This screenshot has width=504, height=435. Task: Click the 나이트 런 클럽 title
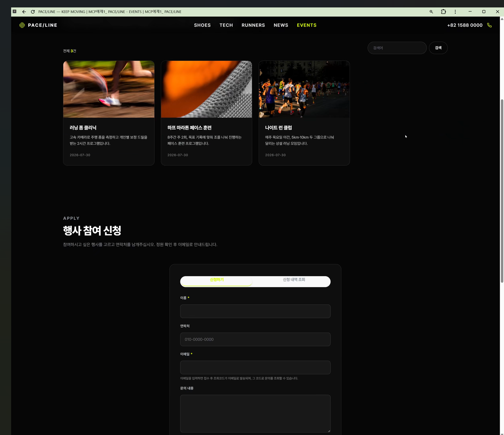pos(278,127)
